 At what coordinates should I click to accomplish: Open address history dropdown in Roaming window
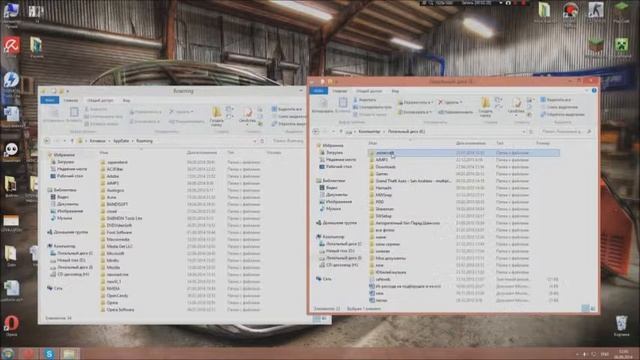(x=255, y=141)
